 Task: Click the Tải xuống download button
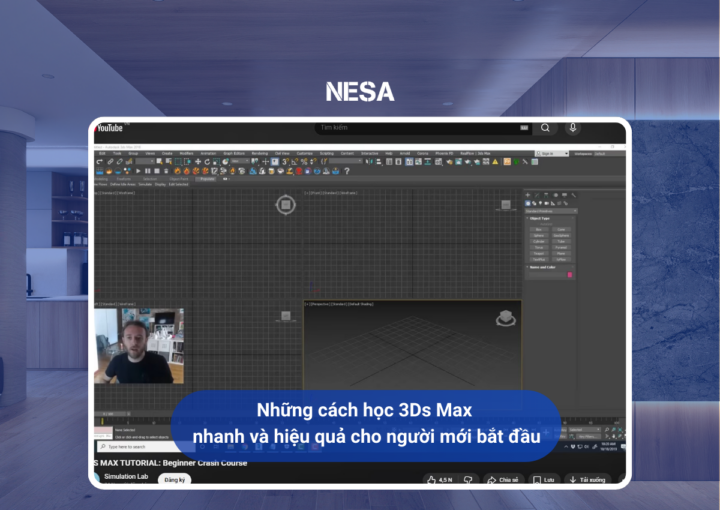click(588, 480)
